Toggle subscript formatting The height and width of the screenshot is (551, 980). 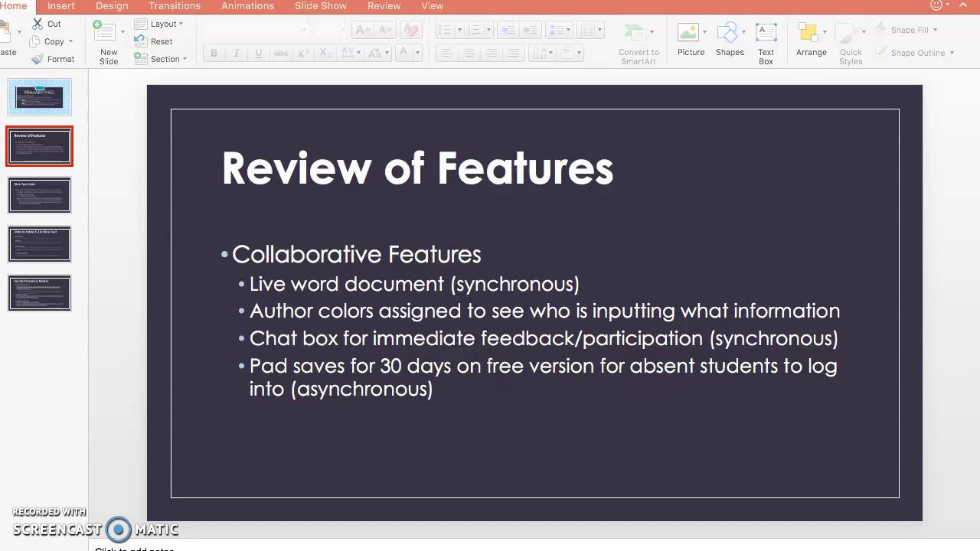(325, 53)
